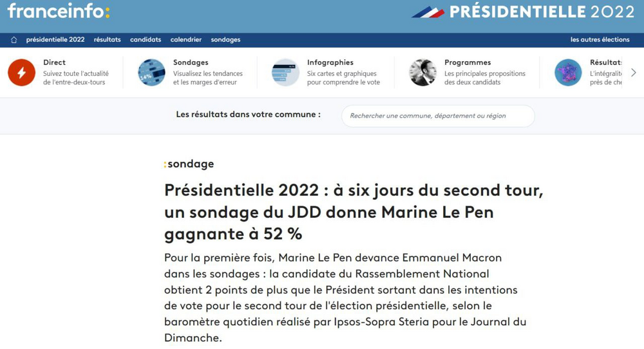Click the franceinfo logo
The width and height of the screenshot is (644, 349).
click(x=59, y=12)
